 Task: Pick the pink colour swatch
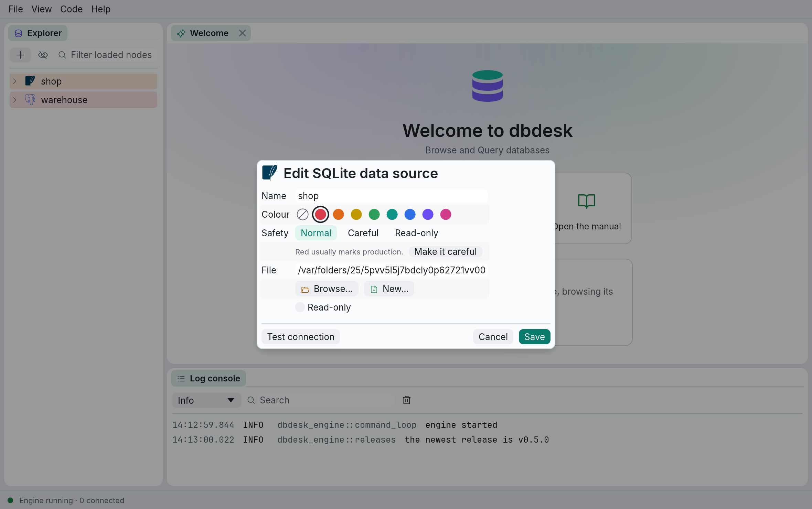coord(446,215)
